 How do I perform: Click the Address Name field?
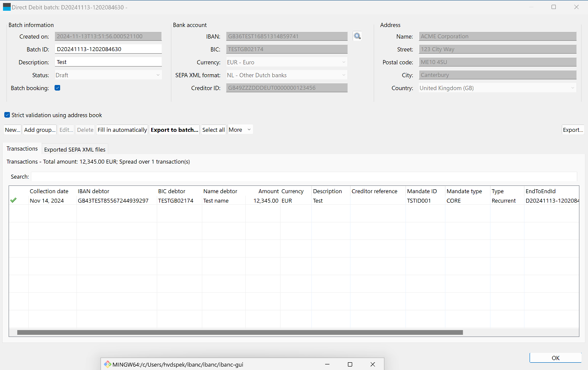(497, 36)
